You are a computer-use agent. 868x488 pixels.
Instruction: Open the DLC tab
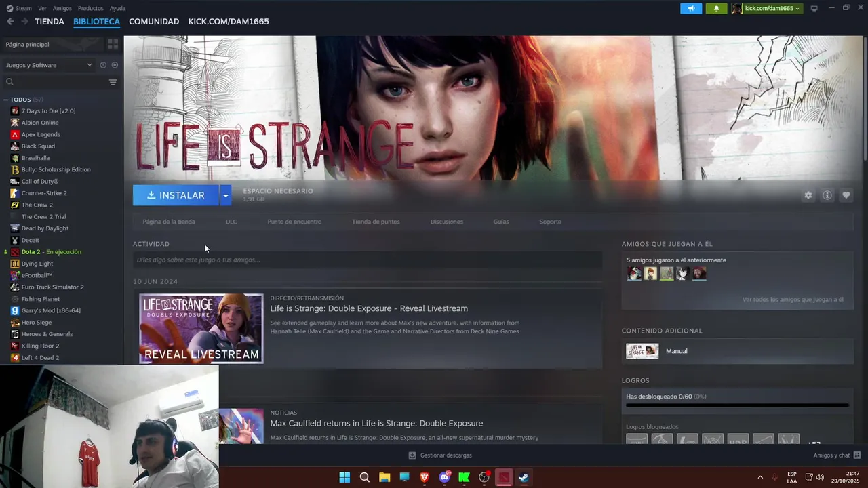(231, 222)
